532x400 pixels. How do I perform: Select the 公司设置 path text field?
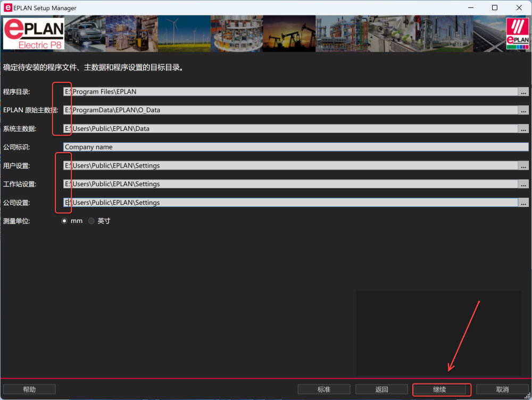pyautogui.click(x=266, y=202)
